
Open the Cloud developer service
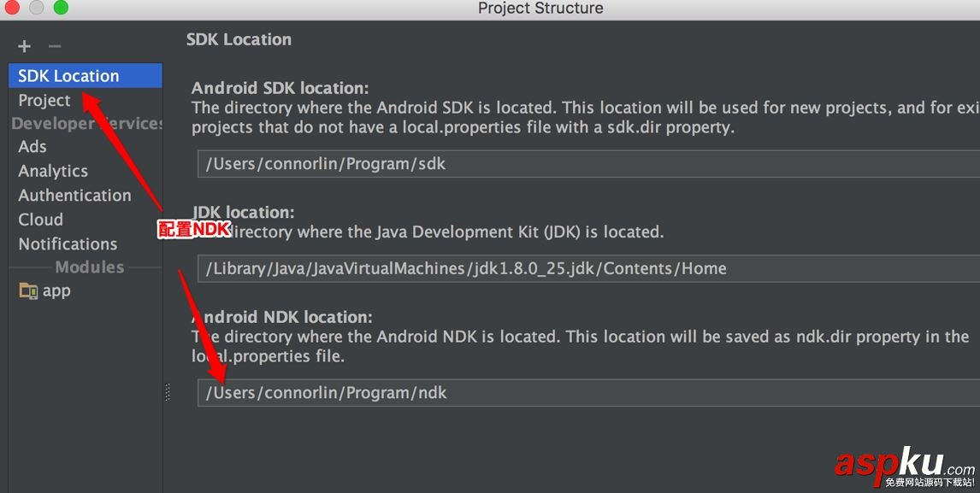[x=41, y=220]
